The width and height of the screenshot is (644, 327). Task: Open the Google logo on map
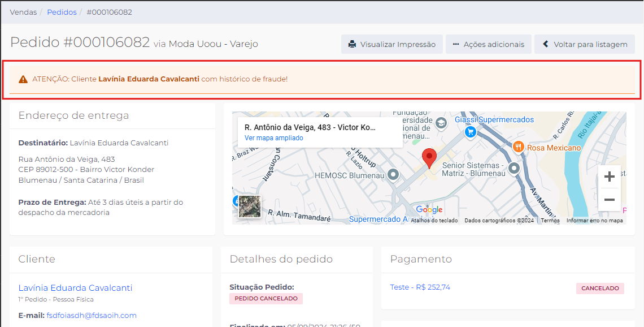[429, 210]
